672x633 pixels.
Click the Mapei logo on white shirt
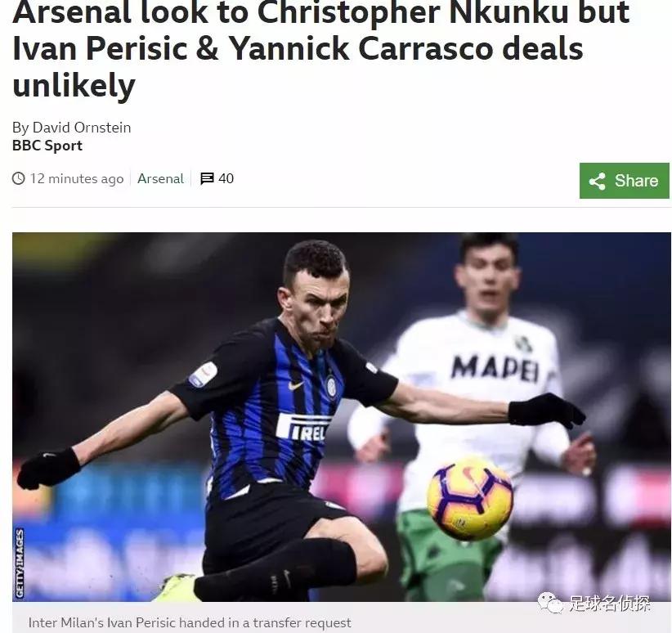495,368
